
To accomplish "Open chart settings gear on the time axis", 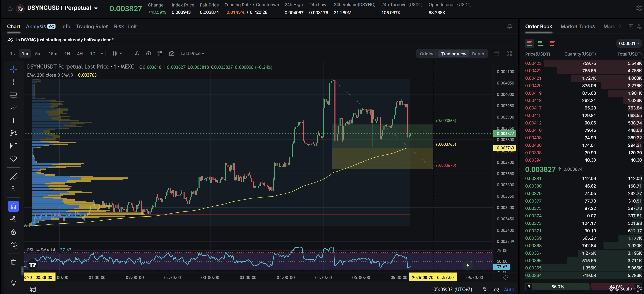I will click(x=505, y=277).
